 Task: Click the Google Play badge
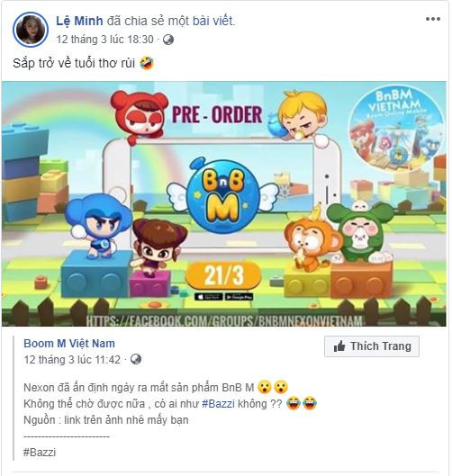point(240,297)
